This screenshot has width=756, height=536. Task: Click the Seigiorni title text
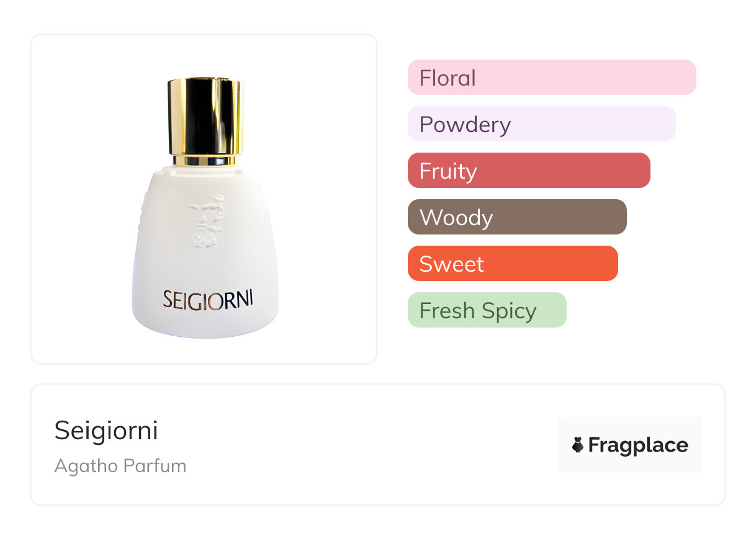click(106, 431)
